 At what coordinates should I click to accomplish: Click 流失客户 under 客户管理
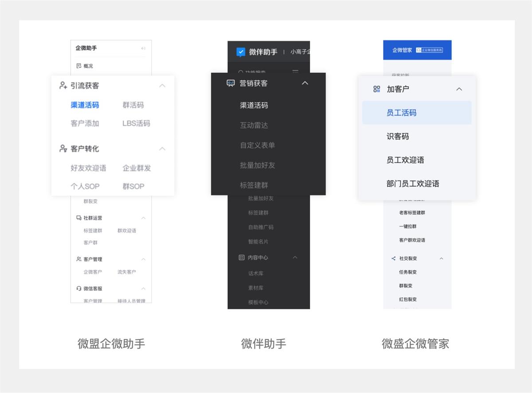click(x=126, y=272)
